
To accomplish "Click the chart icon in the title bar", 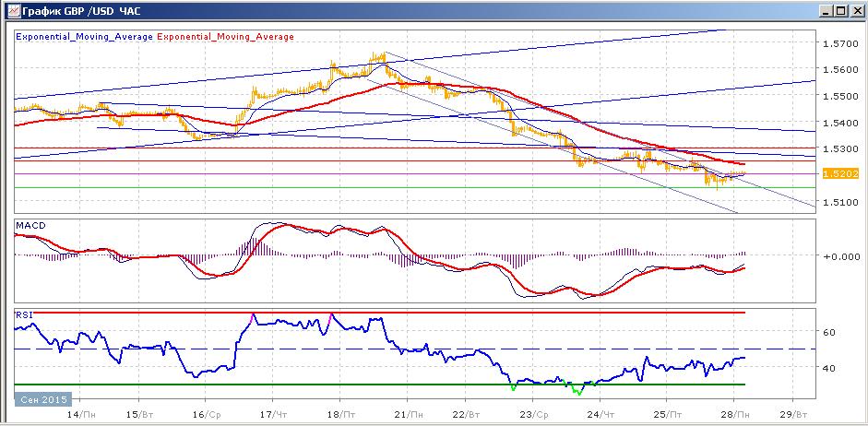I will [x=13, y=10].
